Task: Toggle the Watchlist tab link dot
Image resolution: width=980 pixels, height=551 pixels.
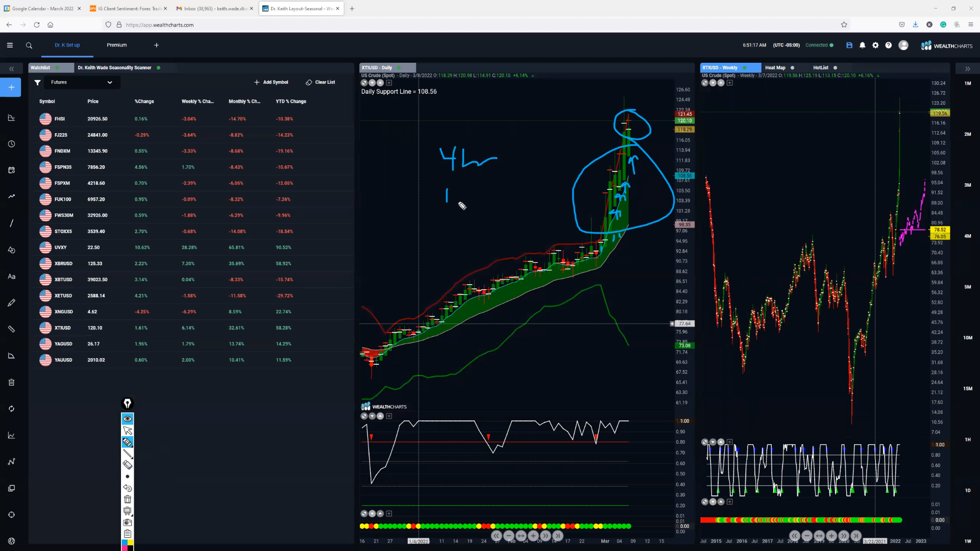Action: 57,68
